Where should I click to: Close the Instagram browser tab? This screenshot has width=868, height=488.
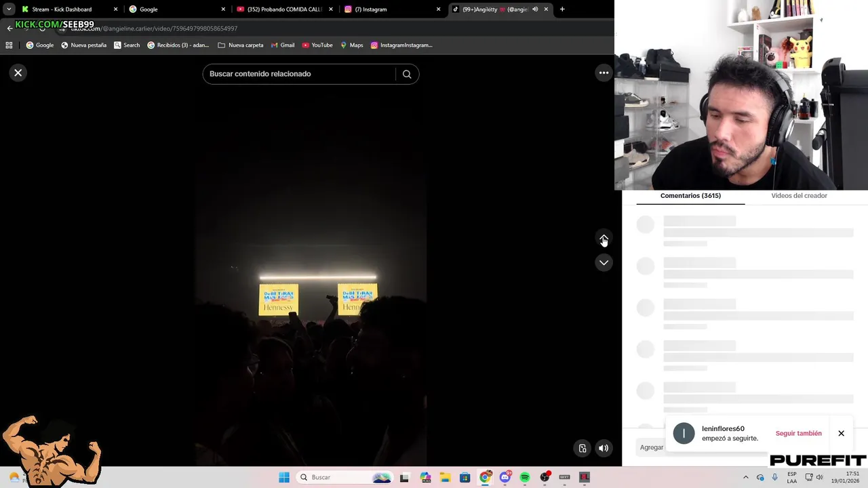(438, 9)
